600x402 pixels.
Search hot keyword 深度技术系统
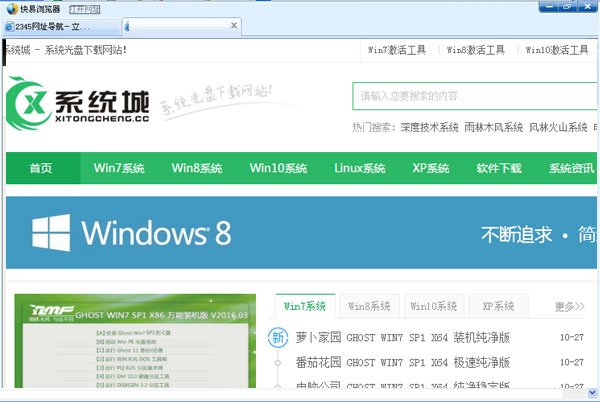[429, 127]
